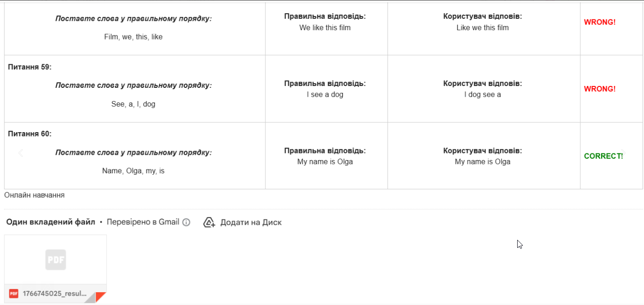Click the user's answer "Like we this film"
The height and width of the screenshot is (305, 644).
(482, 28)
